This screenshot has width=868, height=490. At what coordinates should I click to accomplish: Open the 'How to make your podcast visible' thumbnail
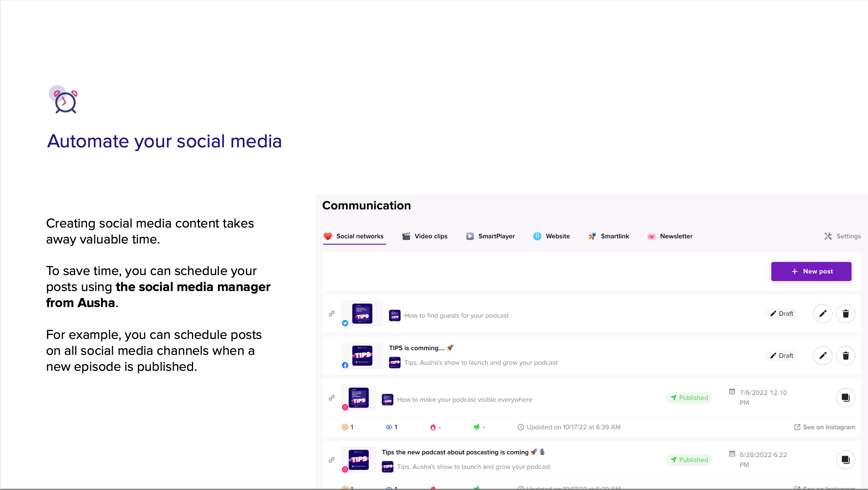tap(359, 398)
